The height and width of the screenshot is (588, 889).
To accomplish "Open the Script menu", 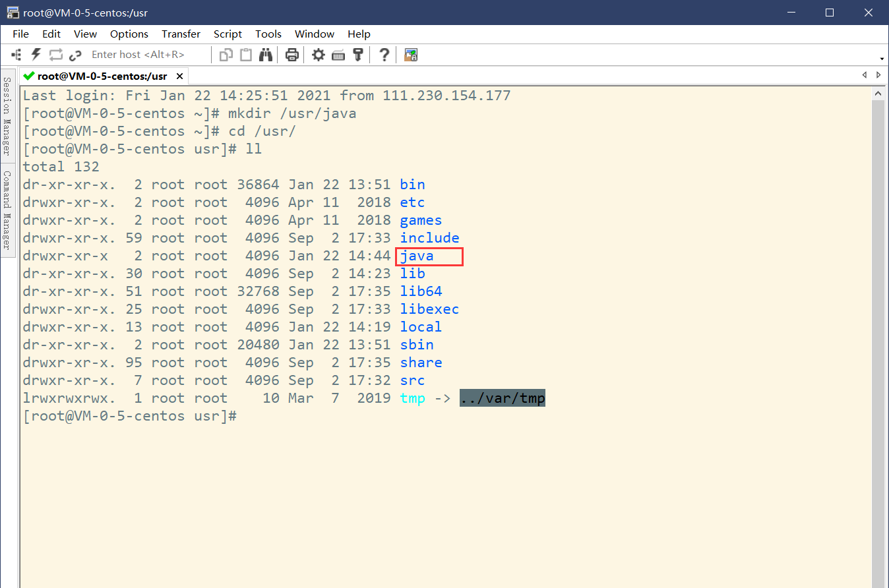I will (x=228, y=34).
